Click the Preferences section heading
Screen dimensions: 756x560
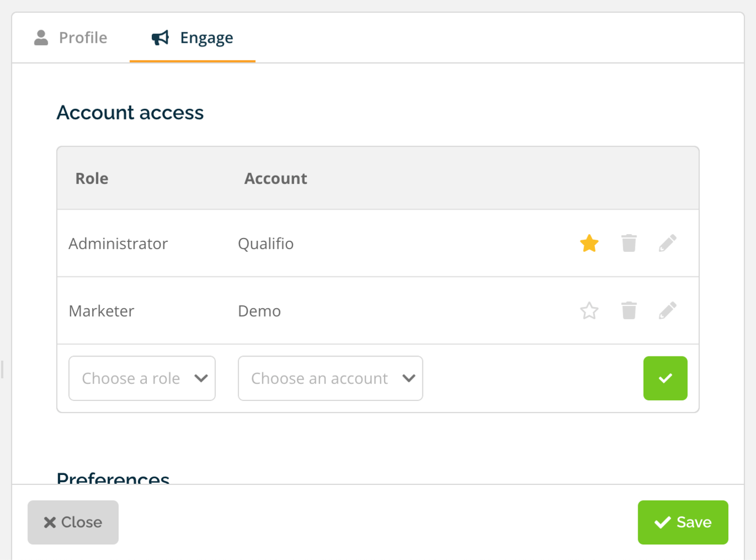[x=113, y=477]
